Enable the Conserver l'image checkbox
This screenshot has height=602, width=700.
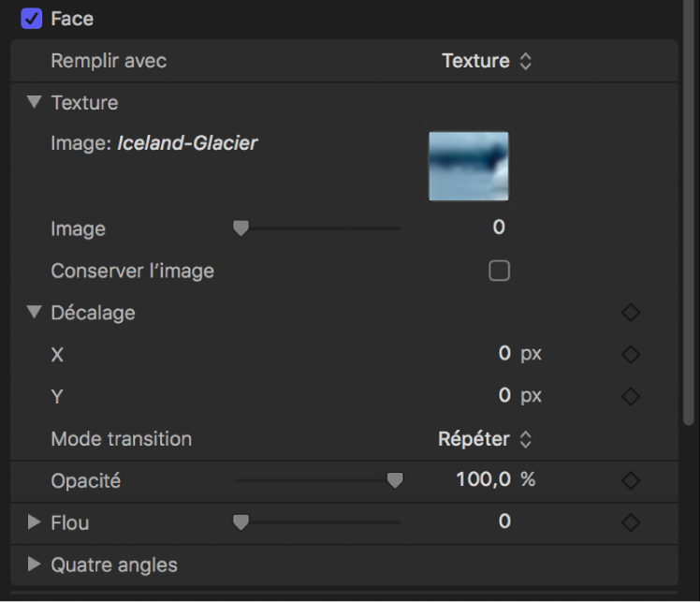pos(500,271)
